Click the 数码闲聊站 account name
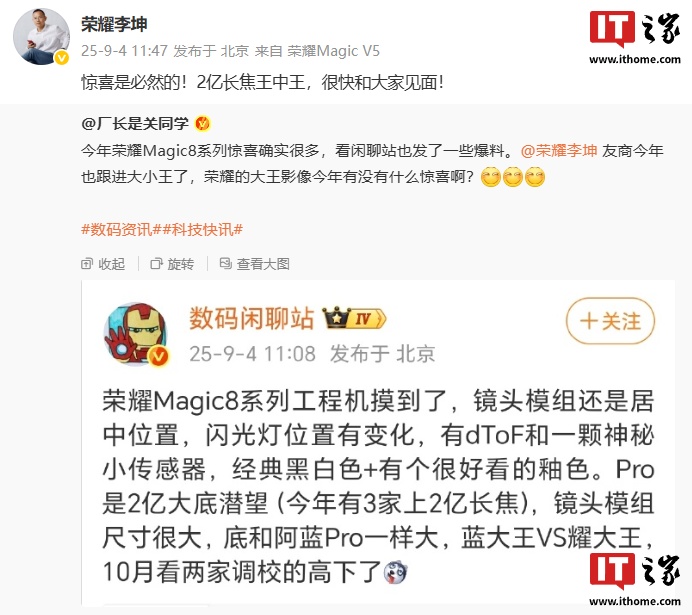This screenshot has height=615, width=692. pos(251,319)
